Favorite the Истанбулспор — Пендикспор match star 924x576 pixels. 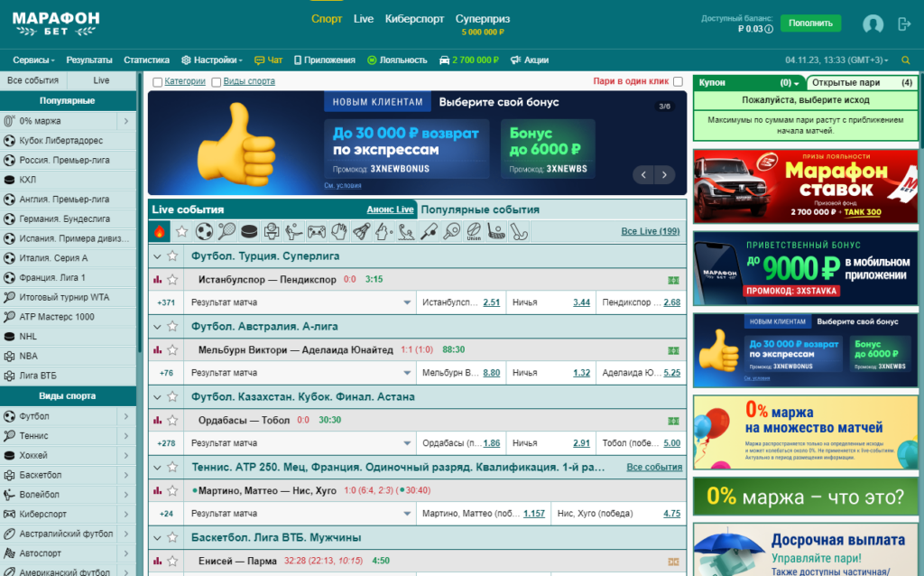click(172, 280)
